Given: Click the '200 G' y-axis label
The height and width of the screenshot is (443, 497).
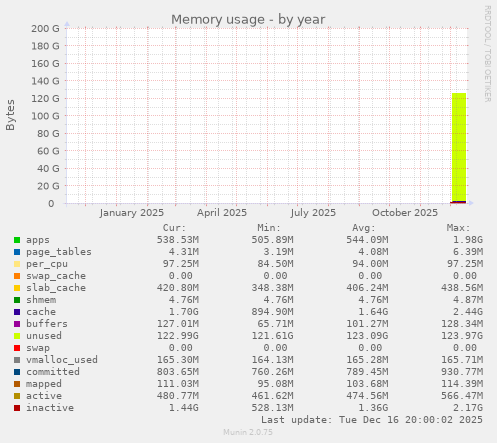Looking at the screenshot, I should click(x=45, y=29).
